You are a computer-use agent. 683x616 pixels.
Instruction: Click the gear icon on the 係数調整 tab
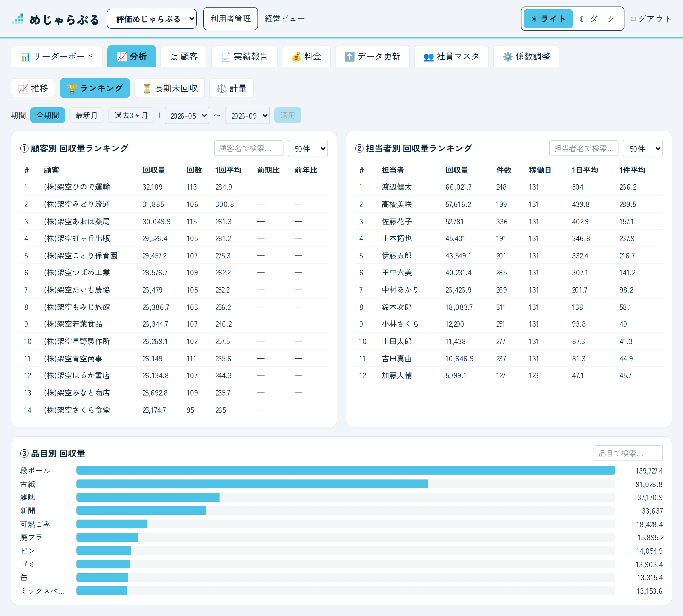pyautogui.click(x=508, y=57)
